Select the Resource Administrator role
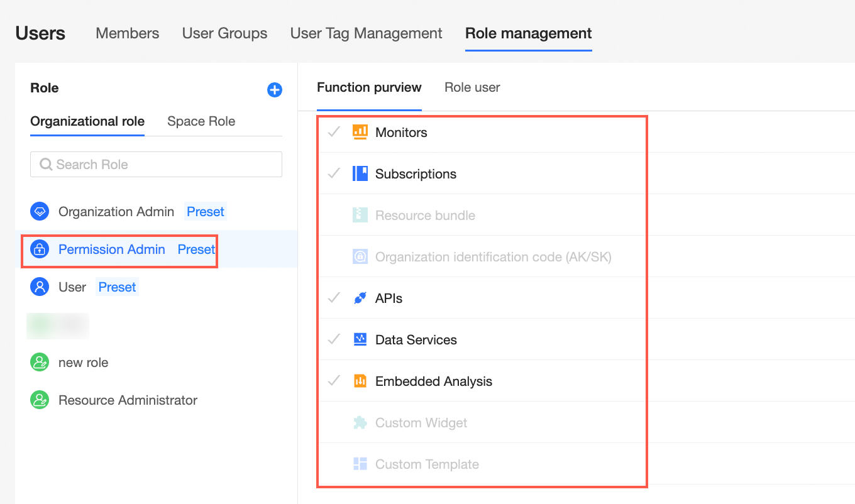The height and width of the screenshot is (504, 855). (128, 400)
